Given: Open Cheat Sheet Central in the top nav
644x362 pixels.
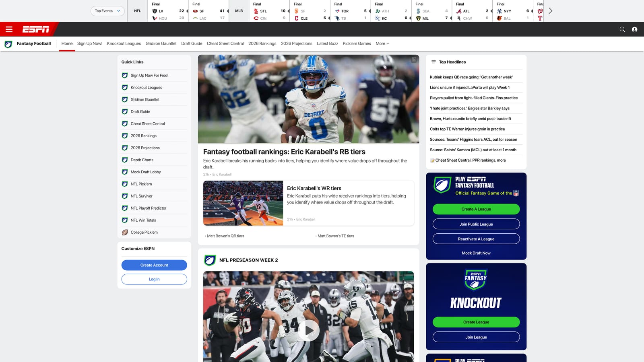Looking at the screenshot, I should click(225, 43).
